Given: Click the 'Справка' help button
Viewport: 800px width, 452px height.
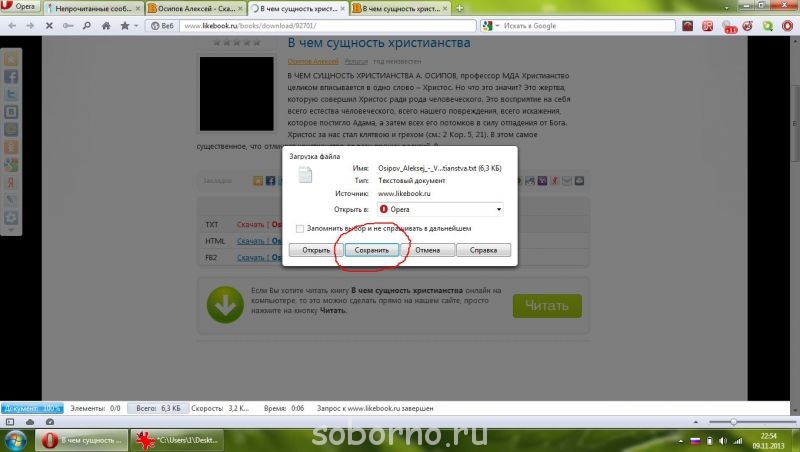Looking at the screenshot, I should (x=483, y=250).
